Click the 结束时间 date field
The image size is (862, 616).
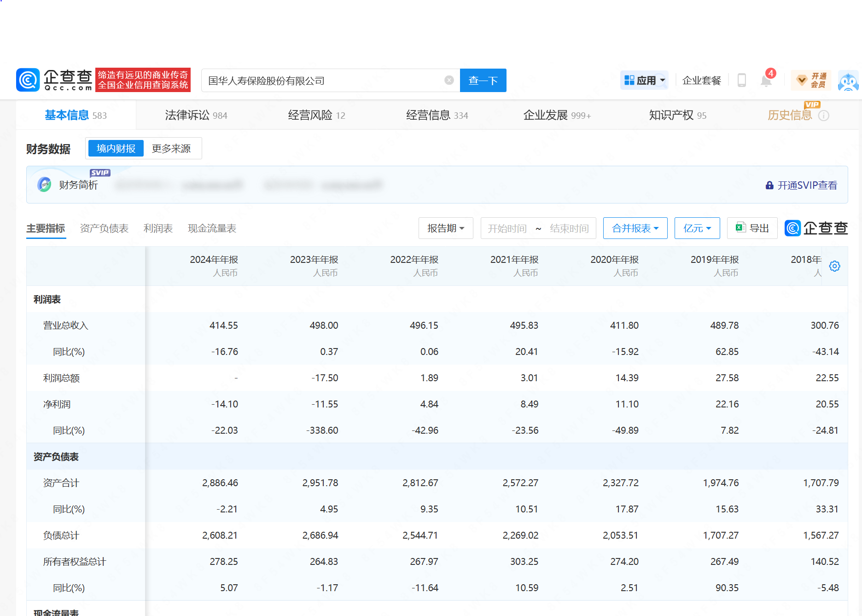click(569, 228)
